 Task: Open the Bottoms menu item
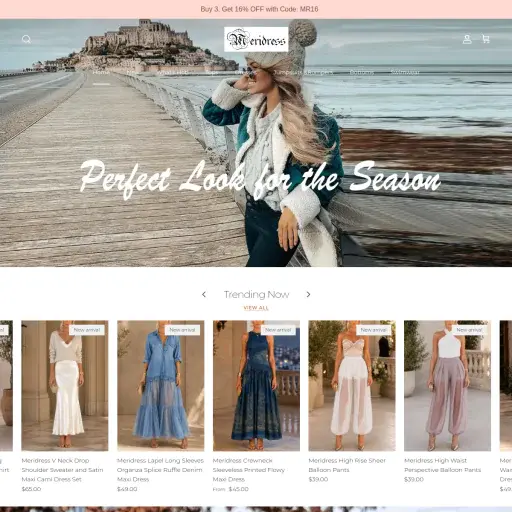click(x=362, y=72)
